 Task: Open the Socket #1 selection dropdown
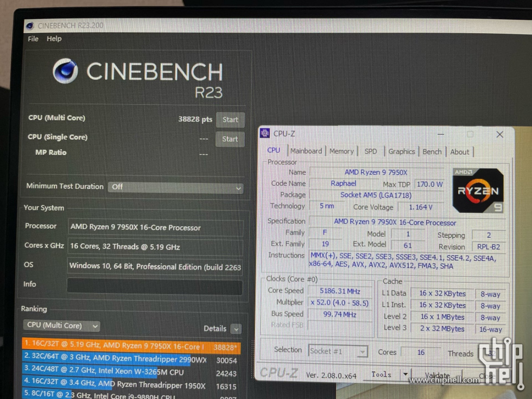[338, 351]
